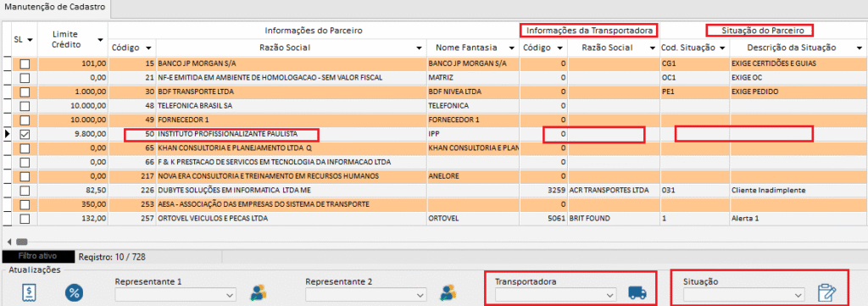Click the percentage icon in Atualizações
Screen dimensions: 868x306
(x=74, y=292)
